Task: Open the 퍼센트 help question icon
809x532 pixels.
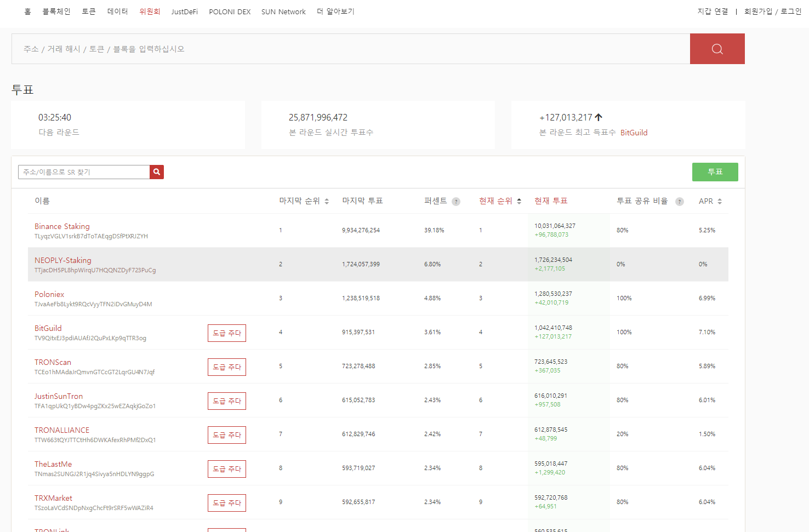Action: [456, 202]
